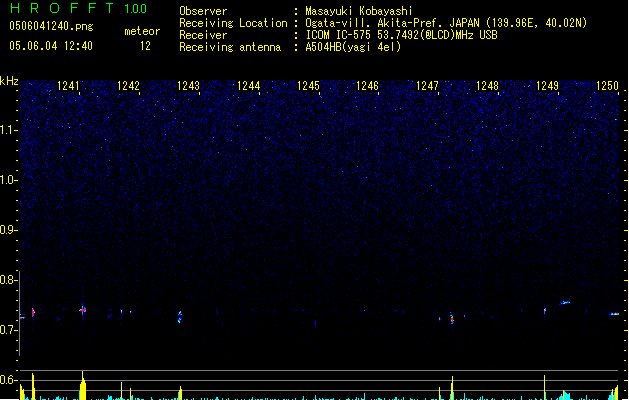Click the 0.7 kHz axis label
The image size is (629, 400).
(8, 330)
